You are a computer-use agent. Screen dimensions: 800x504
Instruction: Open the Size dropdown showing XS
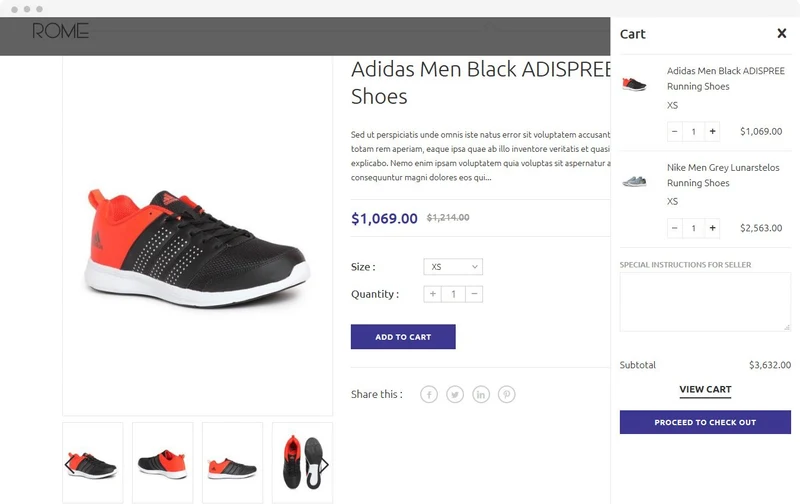tap(453, 267)
